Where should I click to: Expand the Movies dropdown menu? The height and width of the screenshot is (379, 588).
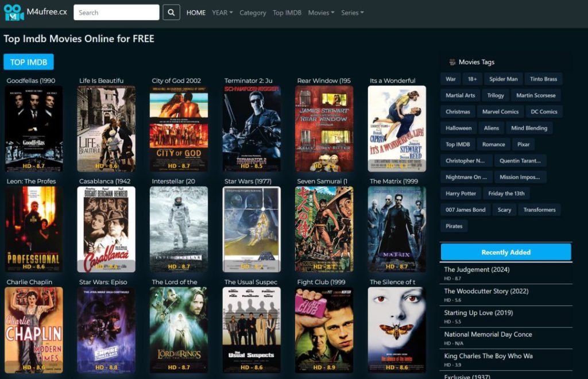[x=321, y=13]
